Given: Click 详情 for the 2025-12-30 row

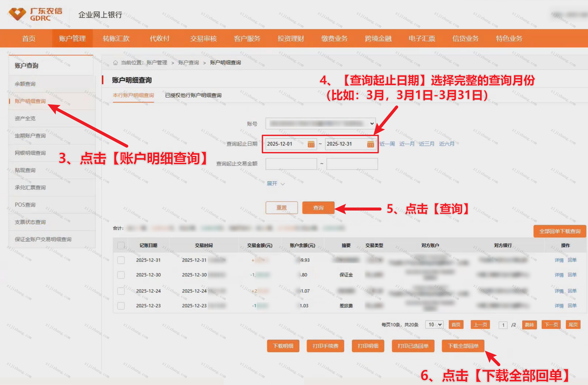Looking at the screenshot, I should click(559, 275).
